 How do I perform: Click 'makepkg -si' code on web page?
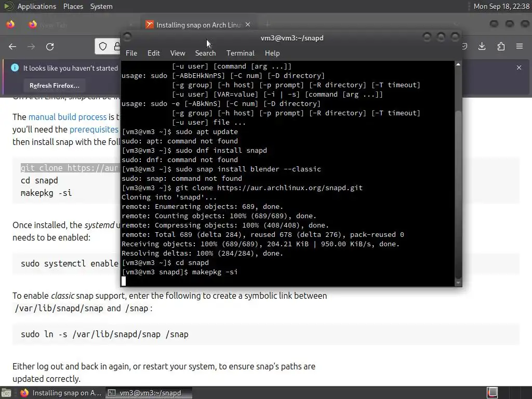[46, 193]
